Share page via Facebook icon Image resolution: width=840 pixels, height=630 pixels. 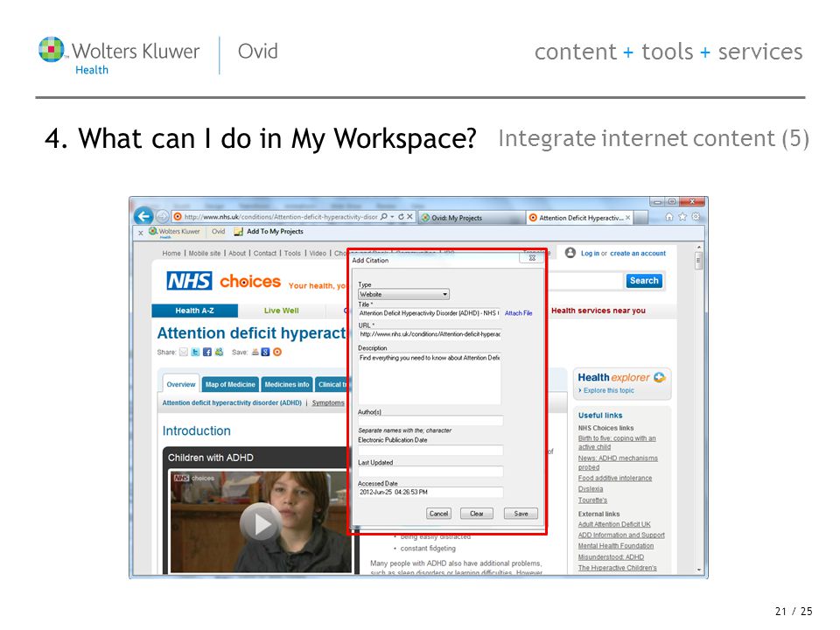click(x=207, y=353)
